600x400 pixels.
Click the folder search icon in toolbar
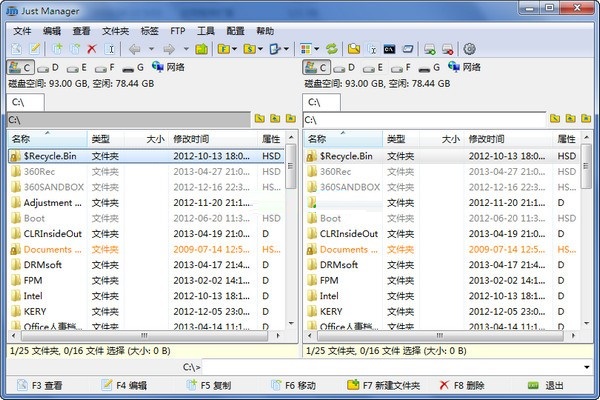(x=354, y=49)
